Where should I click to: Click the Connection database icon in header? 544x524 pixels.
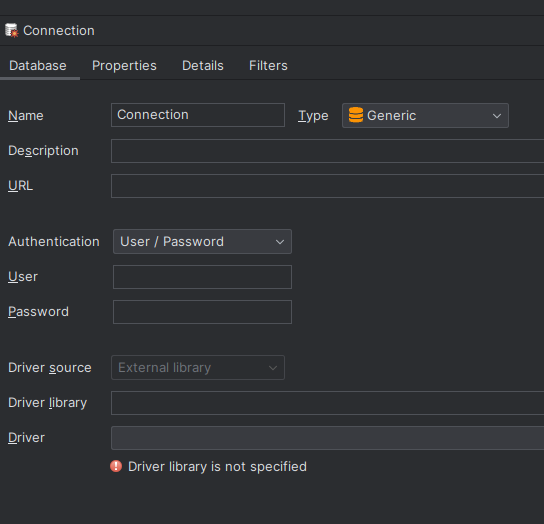click(11, 31)
